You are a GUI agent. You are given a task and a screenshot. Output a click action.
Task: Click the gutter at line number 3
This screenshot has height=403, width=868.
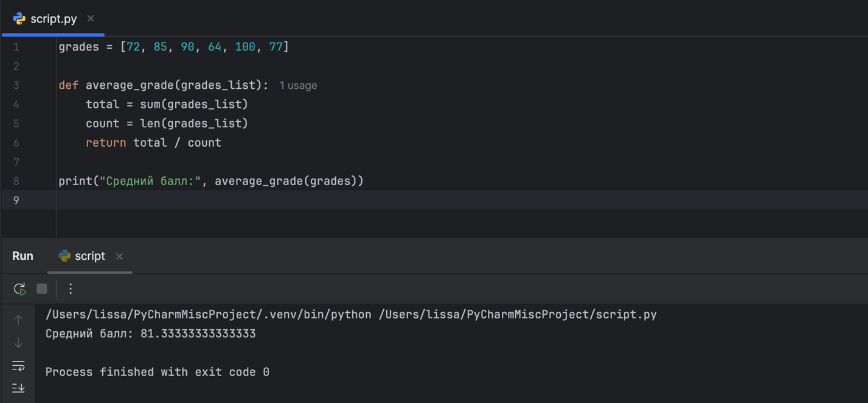click(x=16, y=85)
